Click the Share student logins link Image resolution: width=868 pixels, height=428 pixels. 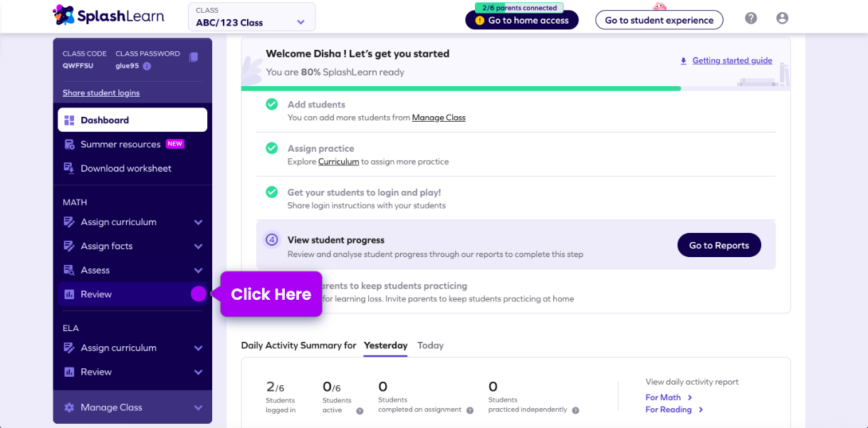[x=101, y=93]
